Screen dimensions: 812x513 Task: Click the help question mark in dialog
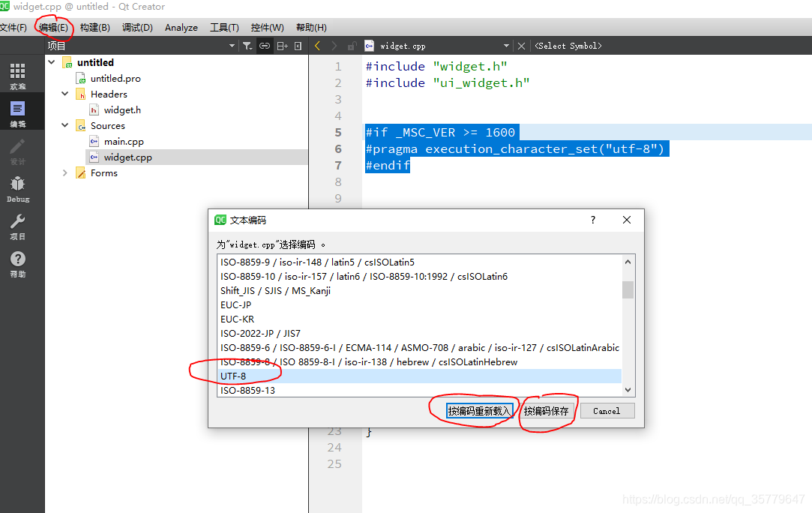(x=593, y=220)
